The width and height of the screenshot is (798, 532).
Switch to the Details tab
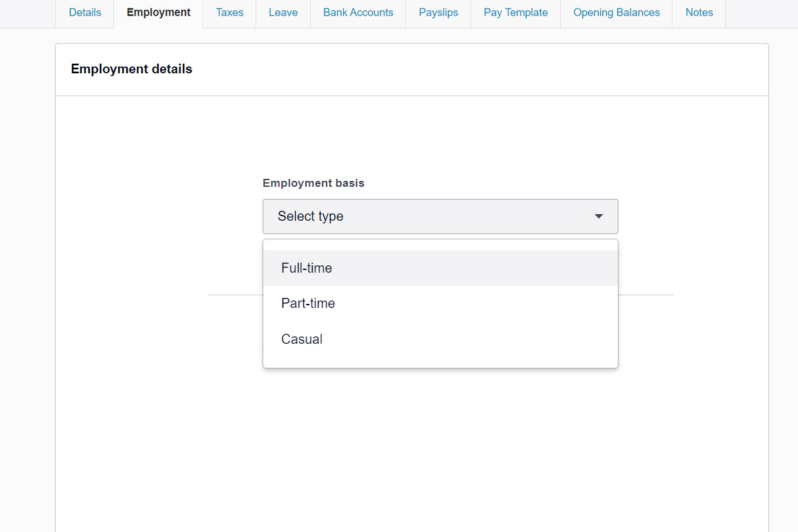(84, 12)
